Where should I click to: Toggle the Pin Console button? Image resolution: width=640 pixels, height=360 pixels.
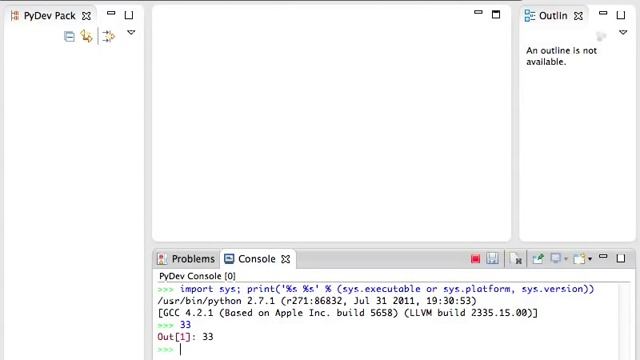pyautogui.click(x=538, y=258)
